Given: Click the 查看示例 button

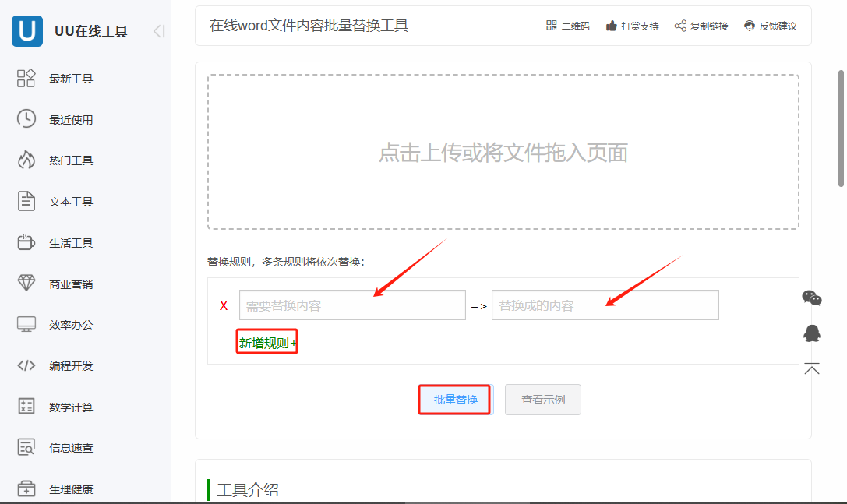Looking at the screenshot, I should coord(542,399).
